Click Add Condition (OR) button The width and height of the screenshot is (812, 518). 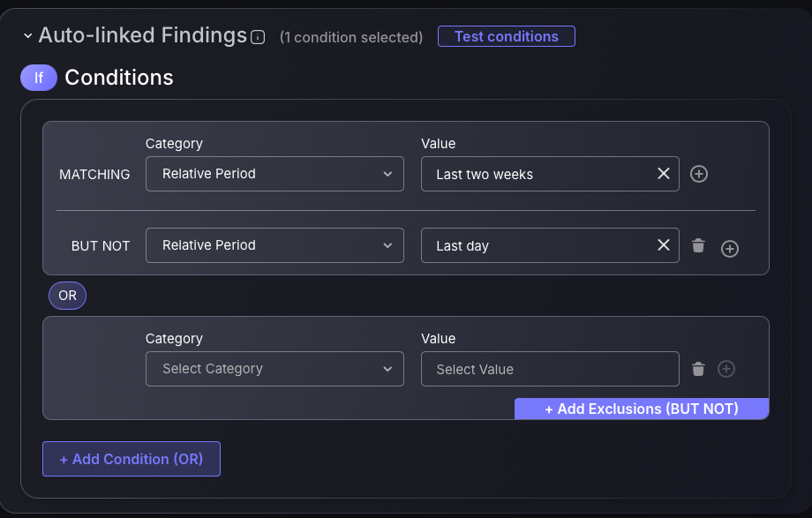click(x=132, y=459)
